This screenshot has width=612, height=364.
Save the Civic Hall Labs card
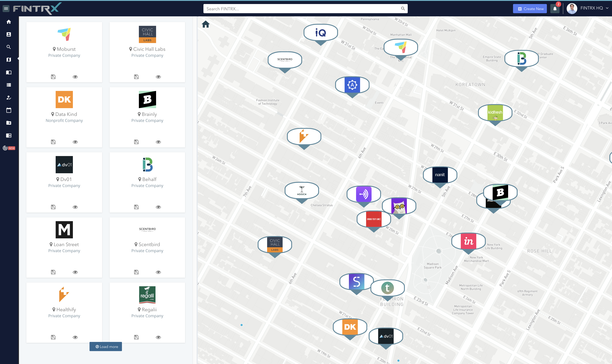(x=136, y=77)
